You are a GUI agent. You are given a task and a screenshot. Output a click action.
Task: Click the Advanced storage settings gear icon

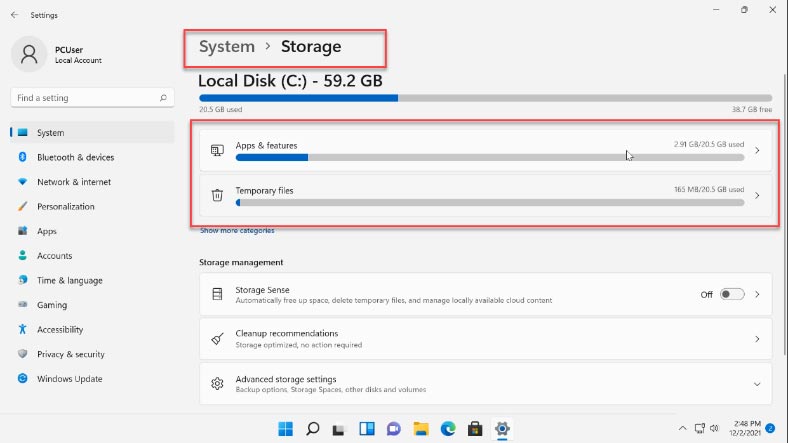217,384
